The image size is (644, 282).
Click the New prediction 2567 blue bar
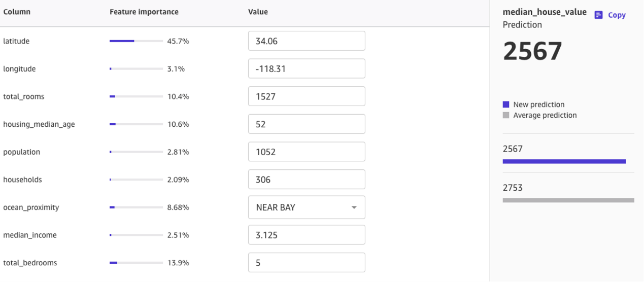pos(564,161)
